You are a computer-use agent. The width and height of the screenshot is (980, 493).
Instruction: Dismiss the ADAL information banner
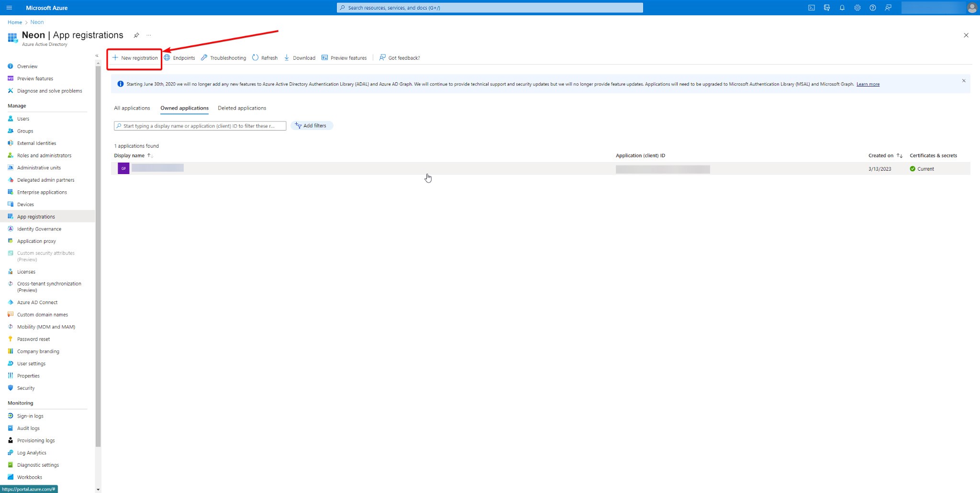(x=963, y=81)
